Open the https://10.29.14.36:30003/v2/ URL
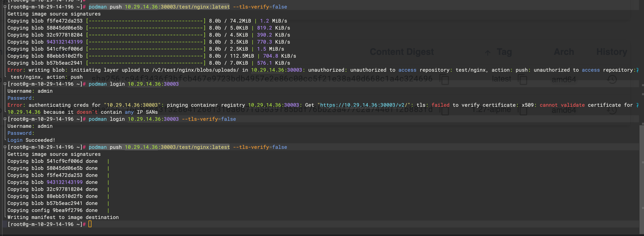 pyautogui.click(x=364, y=105)
